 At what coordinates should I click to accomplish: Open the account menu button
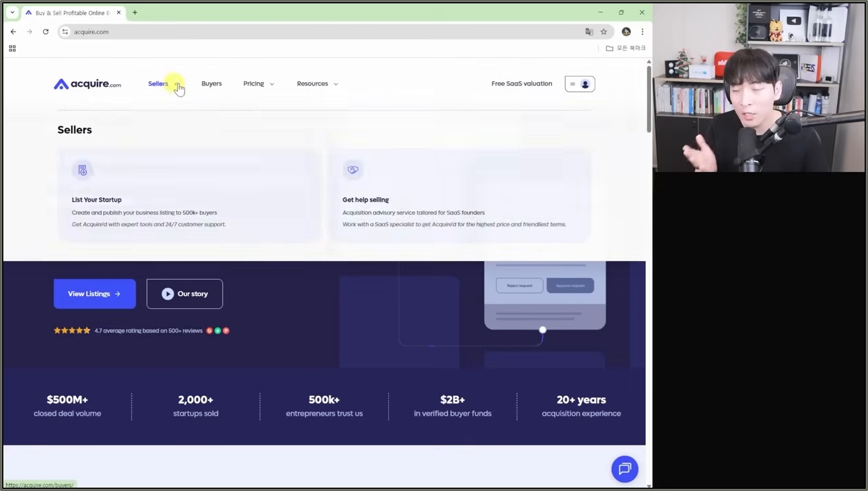coord(580,84)
